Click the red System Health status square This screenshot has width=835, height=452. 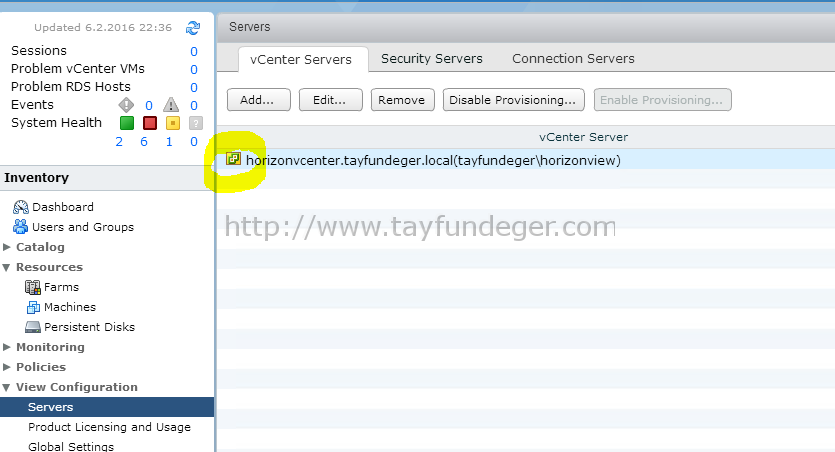click(150, 123)
